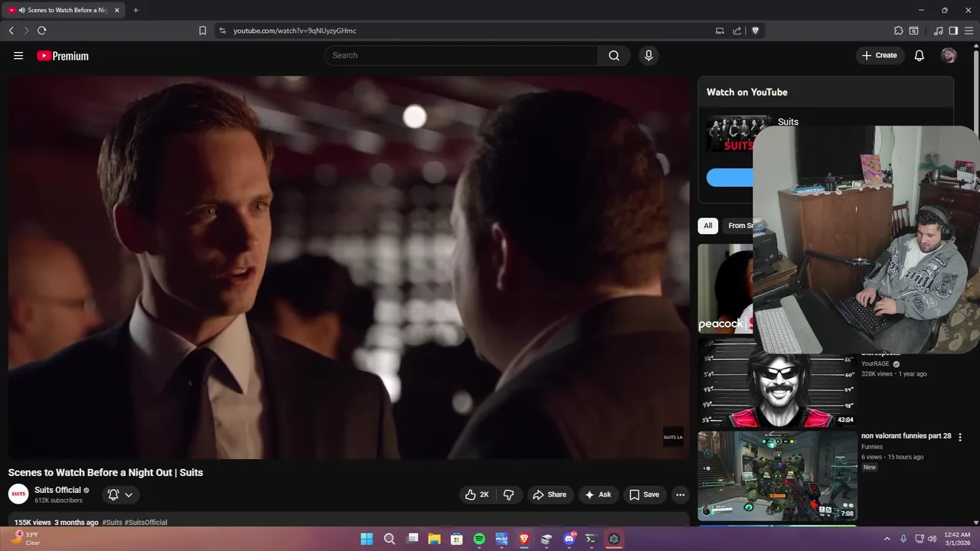The width and height of the screenshot is (980, 551).
Task: Open Discord from the taskbar
Action: pyautogui.click(x=569, y=539)
